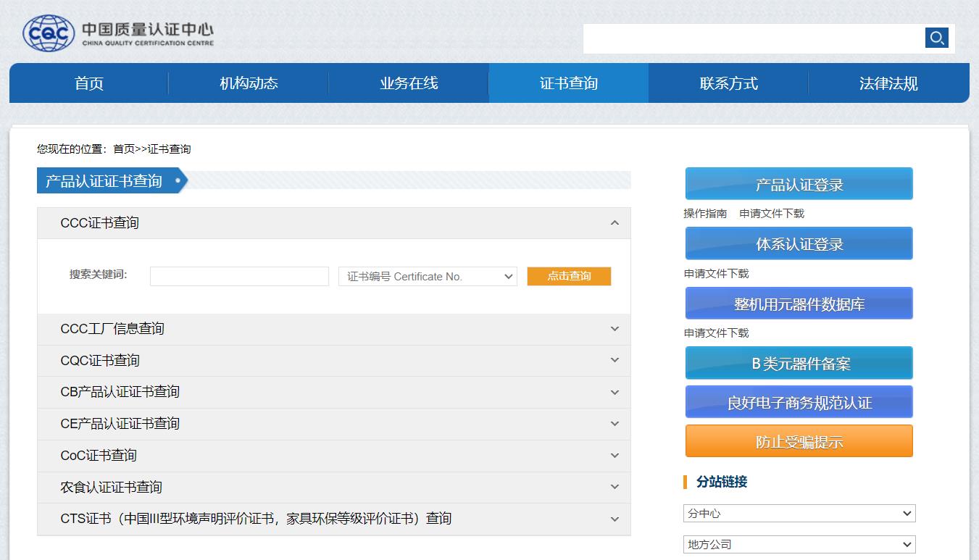Click the magnifying glass search icon
The height and width of the screenshot is (560, 979).
pos(936,38)
